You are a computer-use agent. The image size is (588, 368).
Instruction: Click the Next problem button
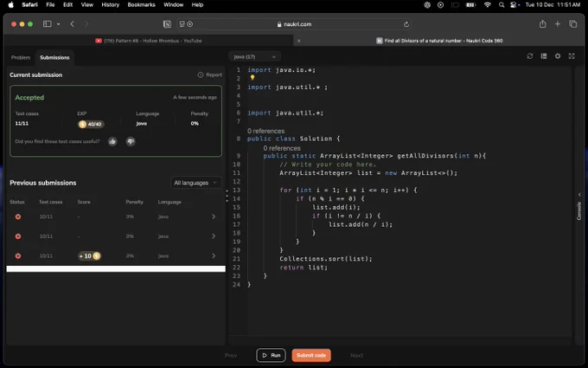356,355
